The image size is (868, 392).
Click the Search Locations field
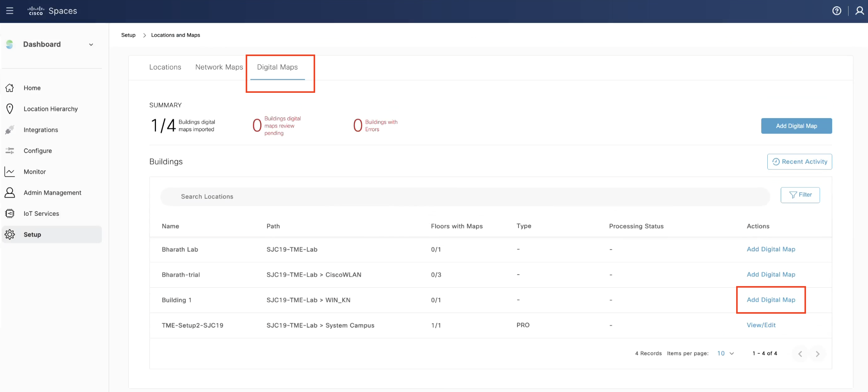(465, 196)
